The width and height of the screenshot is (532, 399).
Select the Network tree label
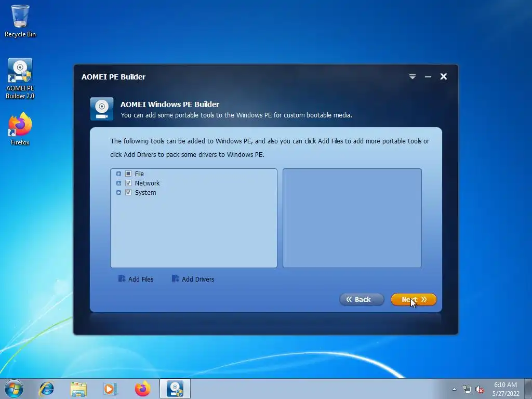click(x=147, y=183)
